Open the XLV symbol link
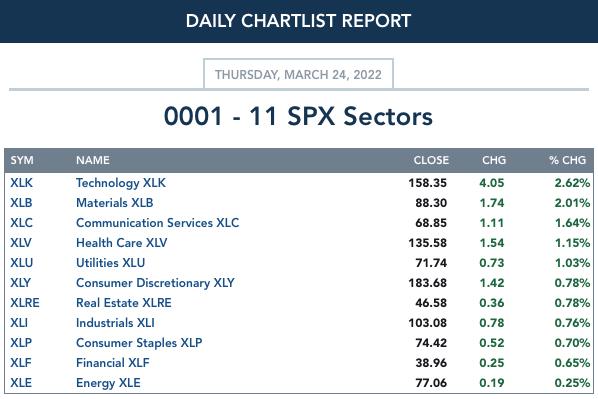The image size is (598, 399). tap(21, 243)
